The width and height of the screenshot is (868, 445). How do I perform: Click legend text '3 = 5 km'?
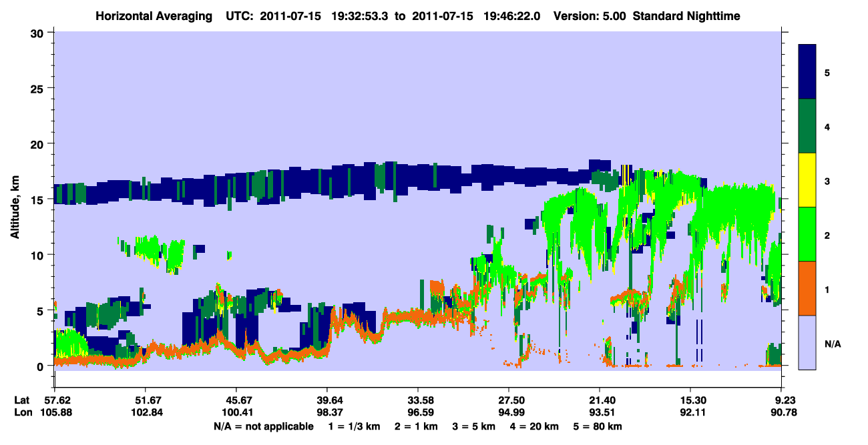click(475, 426)
